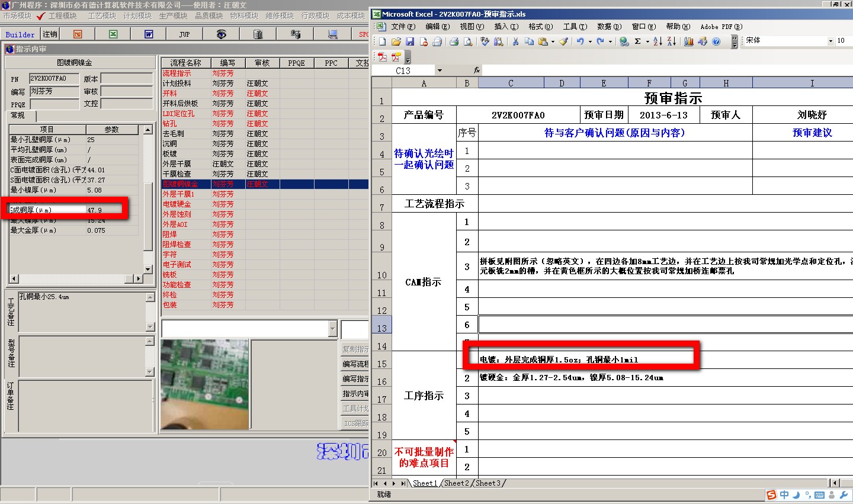Expand the Redo history dropdown arrow
This screenshot has height=504, width=853.
pos(610,41)
